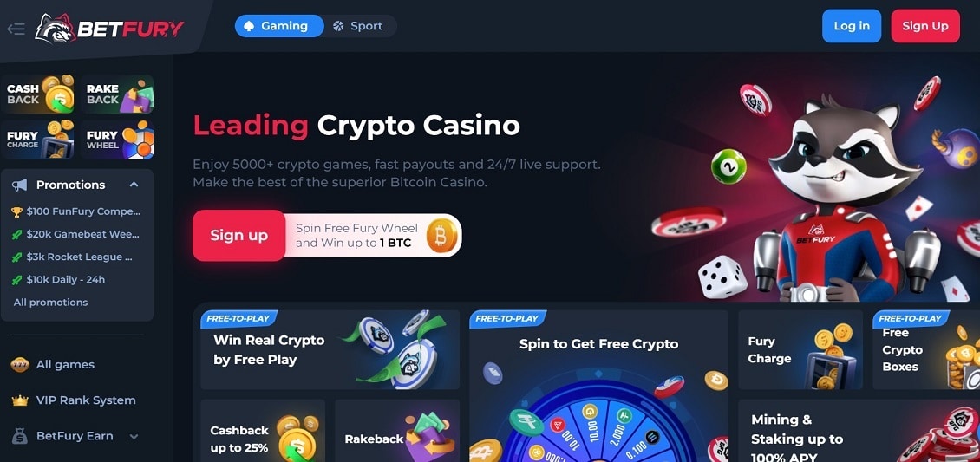Click the Bitcoin coin icon in banner

[442, 236]
